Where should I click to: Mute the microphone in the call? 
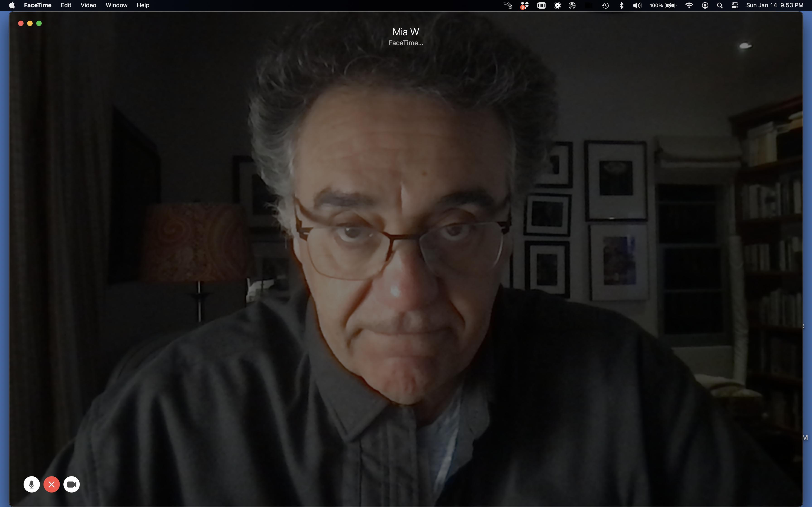(x=31, y=484)
